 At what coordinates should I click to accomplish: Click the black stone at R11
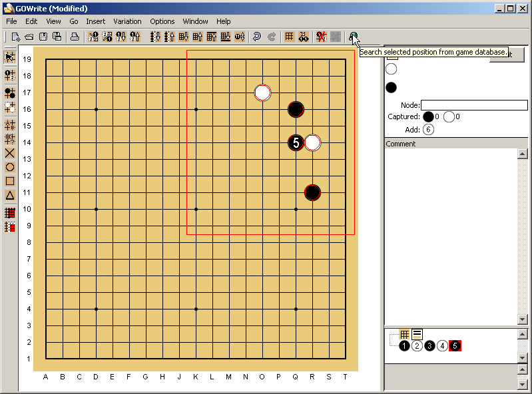(312, 192)
